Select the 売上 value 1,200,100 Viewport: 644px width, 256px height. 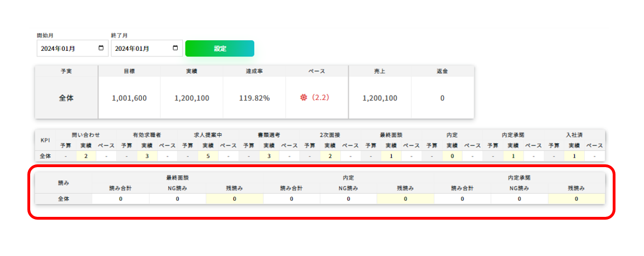point(380,98)
